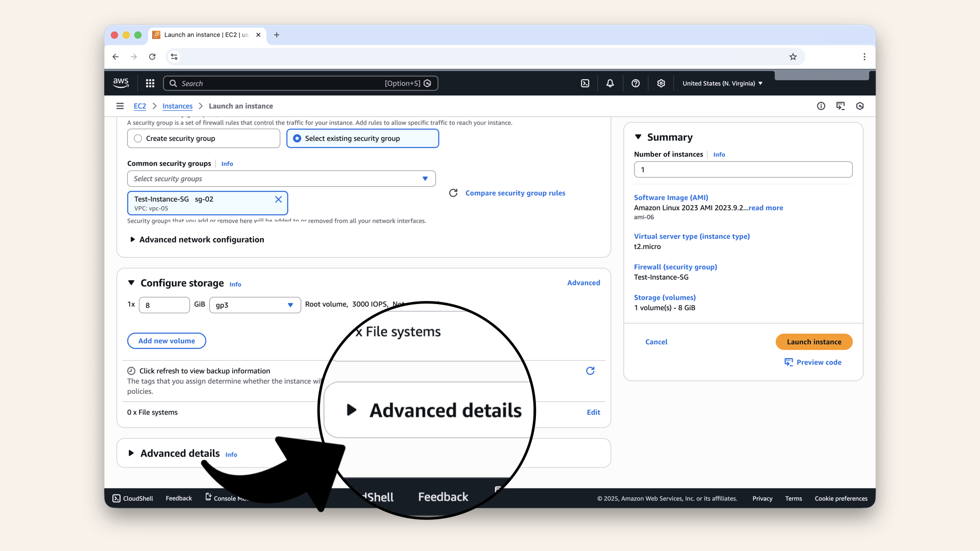This screenshot has height=551, width=980.
Task: Remove Test-Instance-SG with the X
Action: pos(278,199)
